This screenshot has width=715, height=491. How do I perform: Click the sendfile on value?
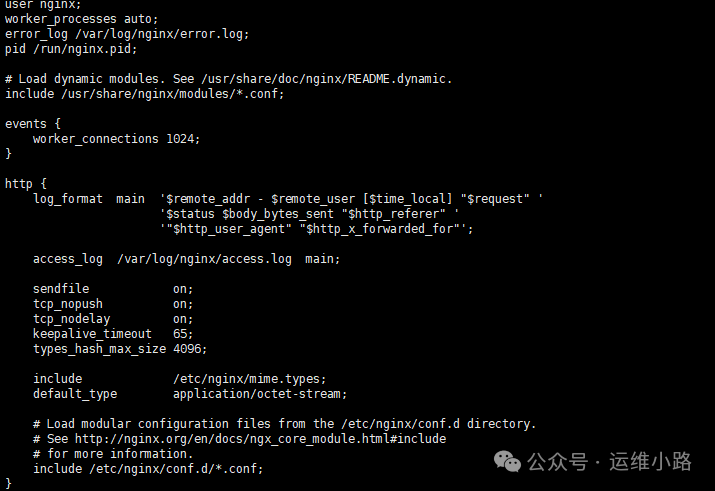[183, 289]
